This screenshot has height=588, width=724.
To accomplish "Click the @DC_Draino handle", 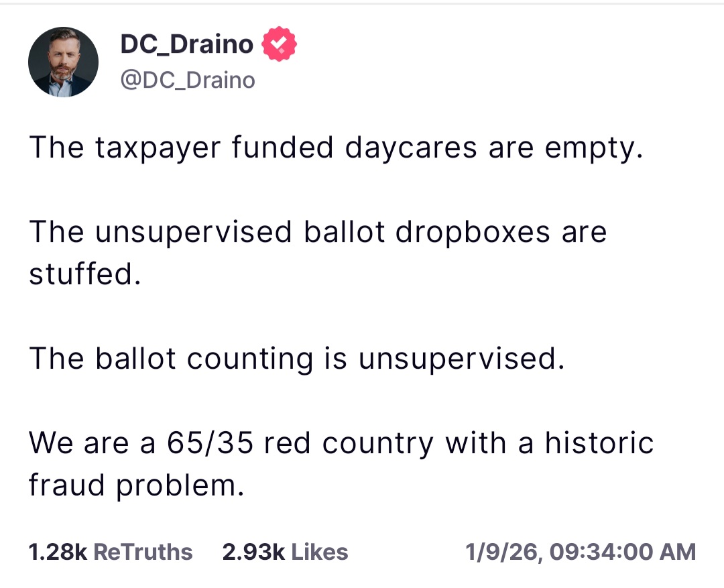I will click(187, 80).
